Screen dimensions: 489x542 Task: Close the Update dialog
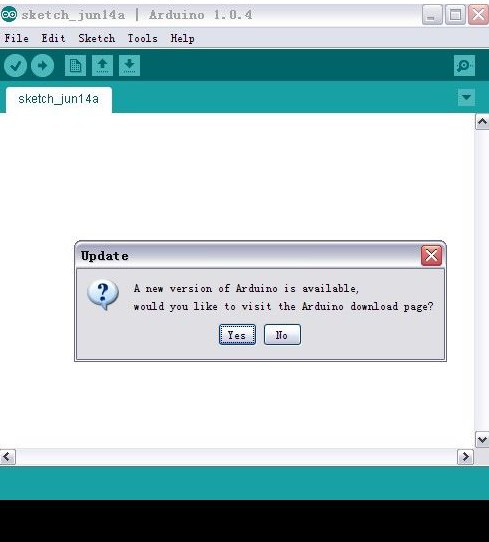(431, 256)
